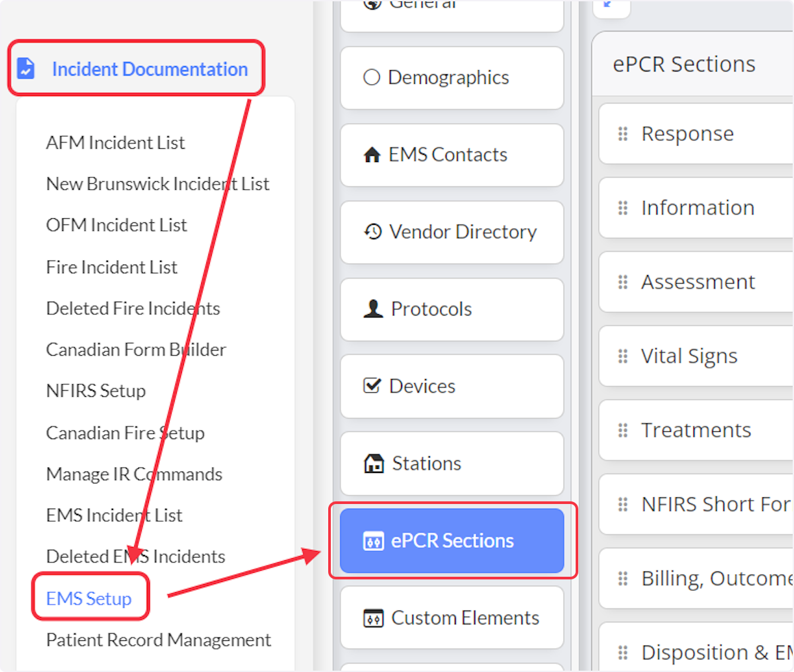Open the Stations tab
Screen dimensions: 794x672
(452, 464)
